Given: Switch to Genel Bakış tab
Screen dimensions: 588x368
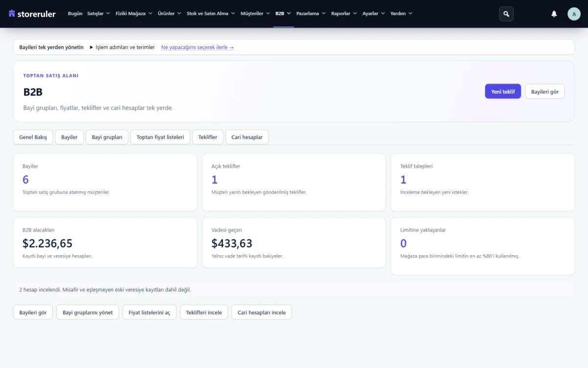Looking at the screenshot, I should point(33,137).
